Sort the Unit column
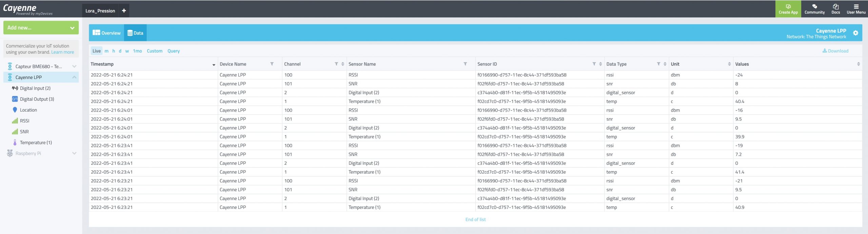The image size is (868, 234). (729, 64)
